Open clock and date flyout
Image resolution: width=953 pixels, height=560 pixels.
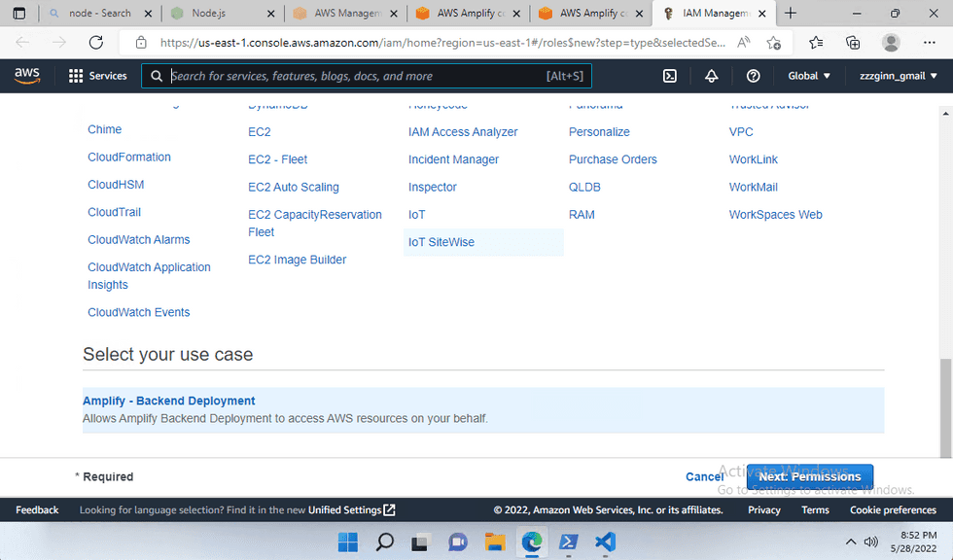click(913, 542)
